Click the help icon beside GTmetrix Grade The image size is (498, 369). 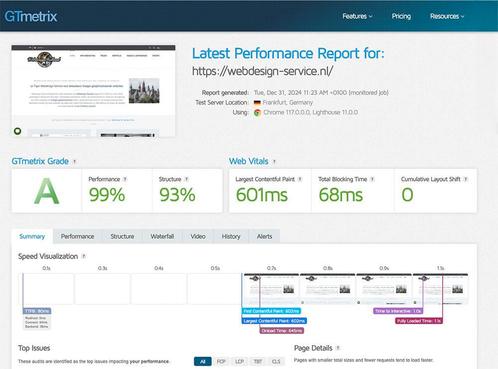click(75, 161)
